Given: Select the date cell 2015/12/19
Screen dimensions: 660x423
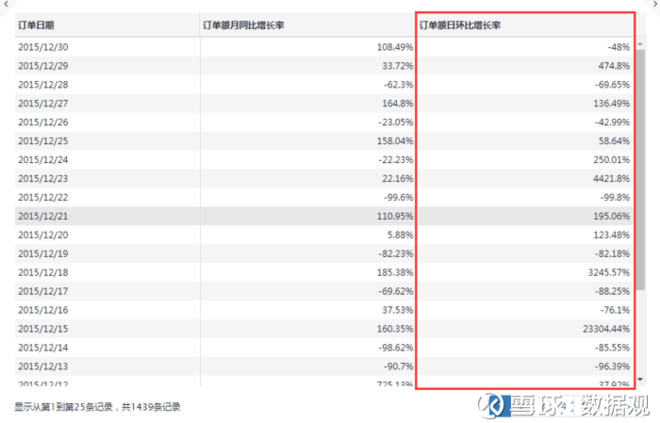Looking at the screenshot, I should point(43,254).
